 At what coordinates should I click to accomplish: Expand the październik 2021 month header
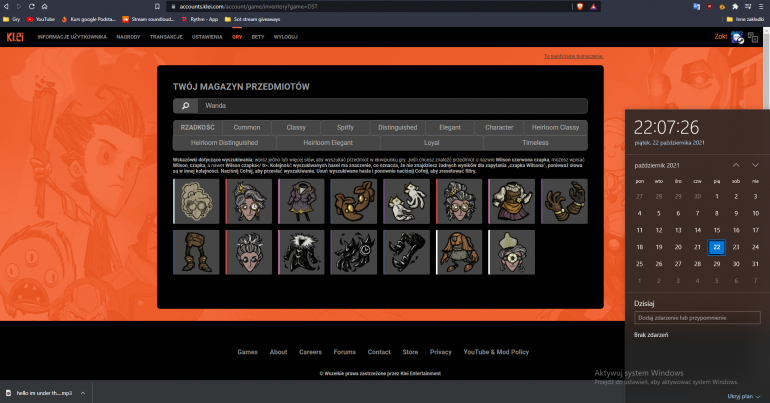pos(657,166)
